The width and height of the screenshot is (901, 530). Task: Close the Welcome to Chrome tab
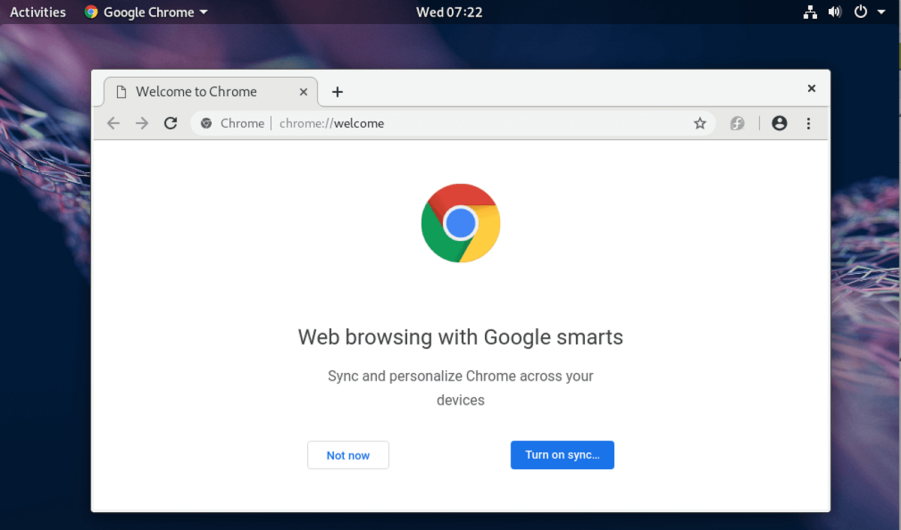(x=303, y=92)
